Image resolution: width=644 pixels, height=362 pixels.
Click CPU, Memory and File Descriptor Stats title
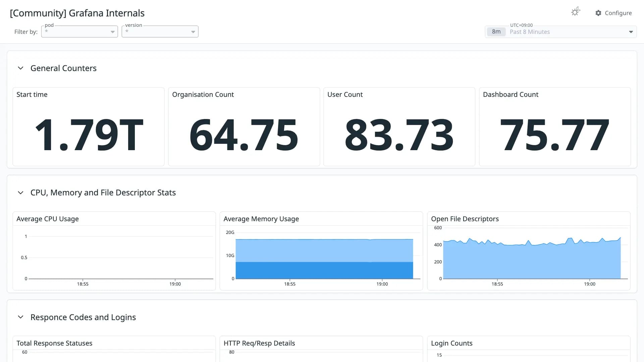click(x=103, y=193)
